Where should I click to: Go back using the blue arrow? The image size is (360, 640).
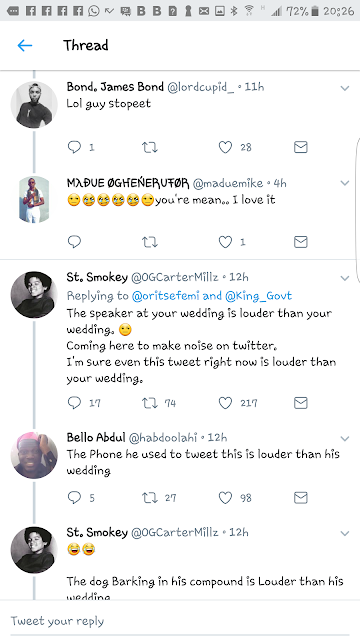coord(24,45)
